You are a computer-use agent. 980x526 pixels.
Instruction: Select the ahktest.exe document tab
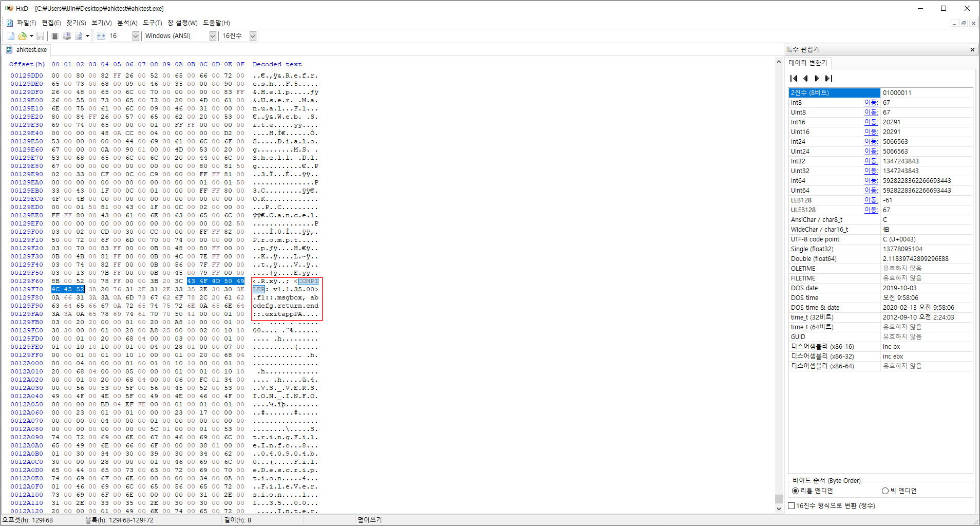click(27, 50)
